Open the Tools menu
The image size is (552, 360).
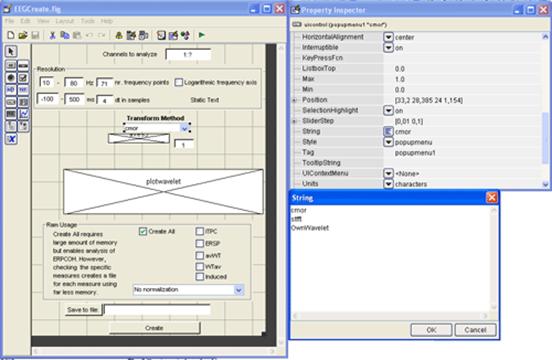tap(88, 21)
